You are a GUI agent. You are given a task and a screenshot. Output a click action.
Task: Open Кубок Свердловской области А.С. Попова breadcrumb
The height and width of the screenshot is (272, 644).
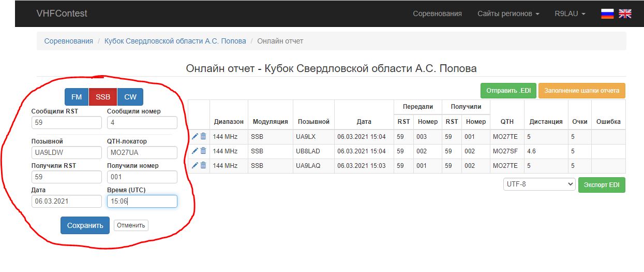175,41
